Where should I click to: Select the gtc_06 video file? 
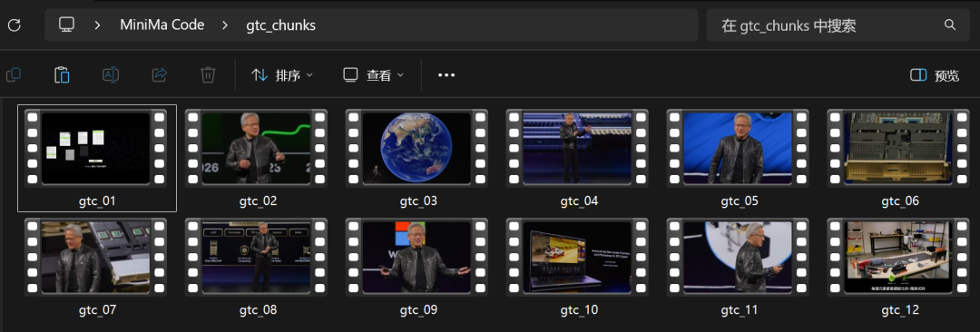899,159
